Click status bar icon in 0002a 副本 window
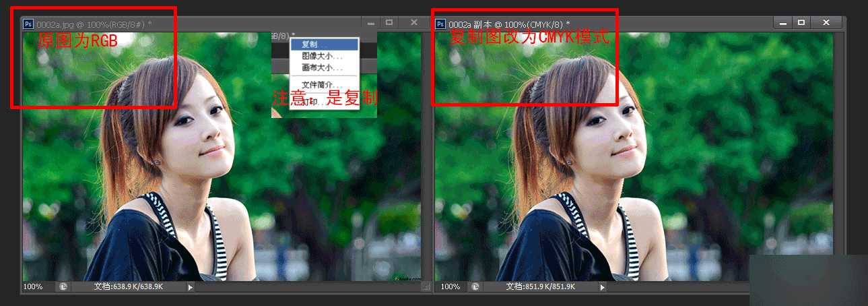Viewport: 868px width, 306px height. (x=475, y=286)
